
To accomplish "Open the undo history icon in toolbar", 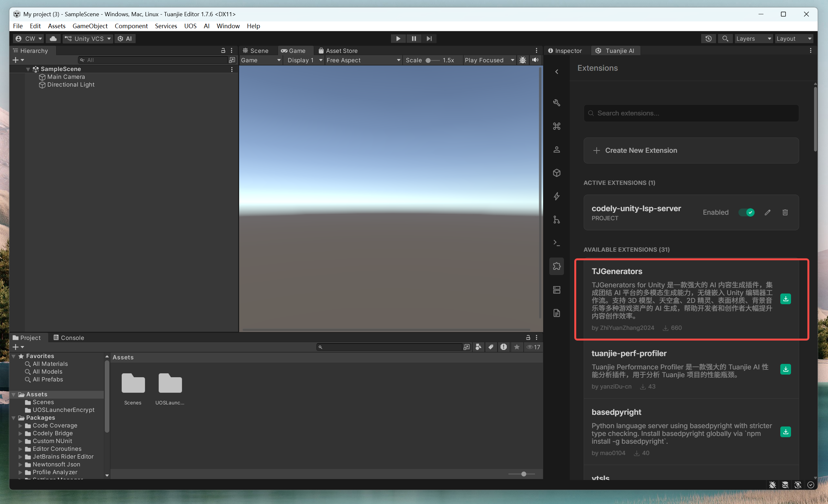I will 708,39.
